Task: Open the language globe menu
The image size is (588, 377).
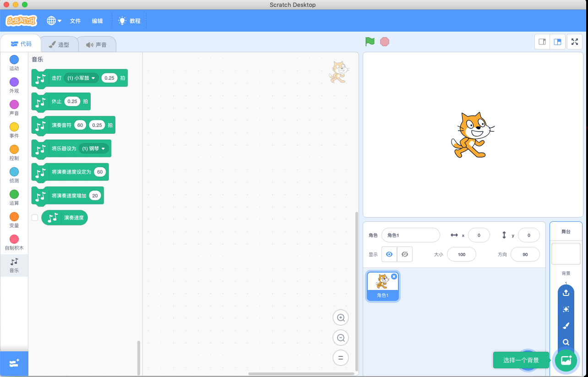Action: click(54, 21)
